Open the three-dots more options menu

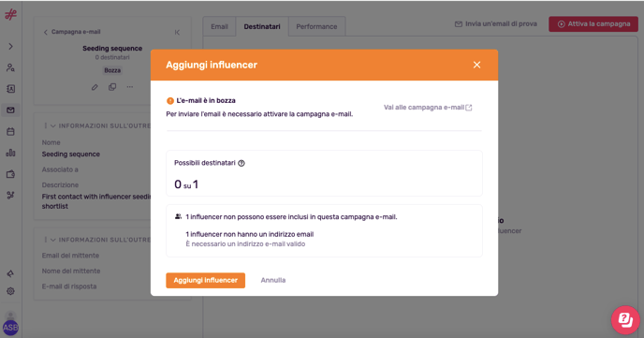130,87
